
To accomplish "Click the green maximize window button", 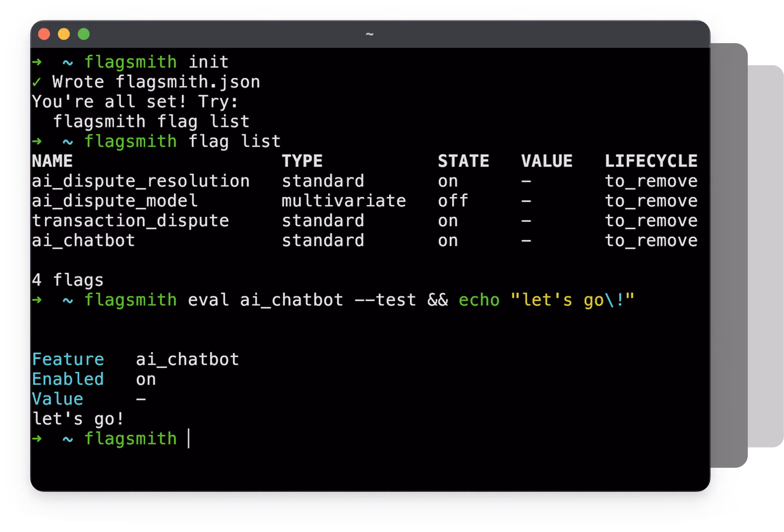I will [x=84, y=34].
